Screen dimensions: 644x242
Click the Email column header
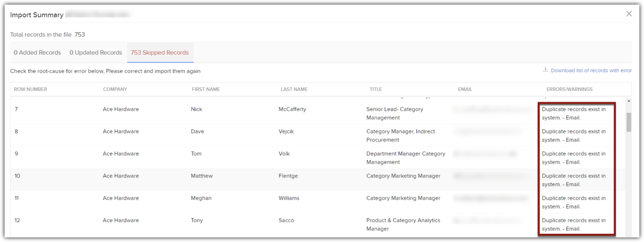[x=465, y=89]
